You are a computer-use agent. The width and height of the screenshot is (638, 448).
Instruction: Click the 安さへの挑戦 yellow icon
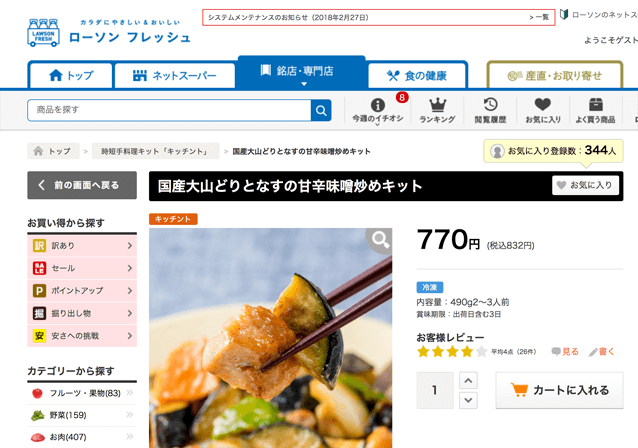click(x=39, y=336)
